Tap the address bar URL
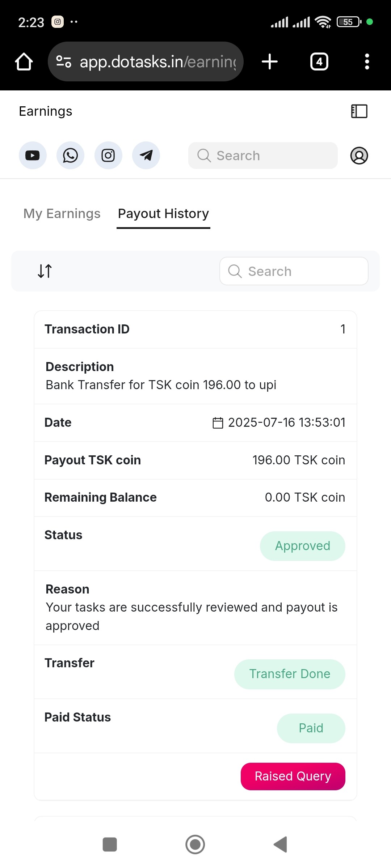391x868 pixels. tap(157, 61)
